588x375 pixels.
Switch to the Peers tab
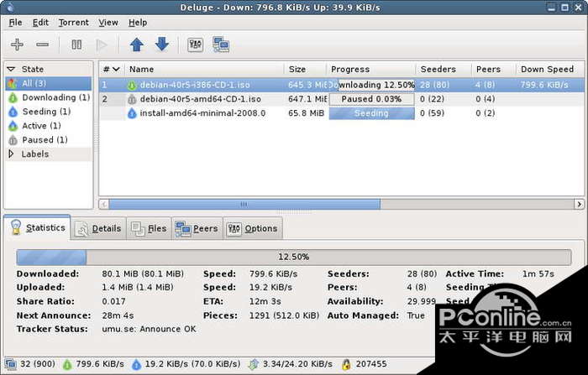coord(197,228)
